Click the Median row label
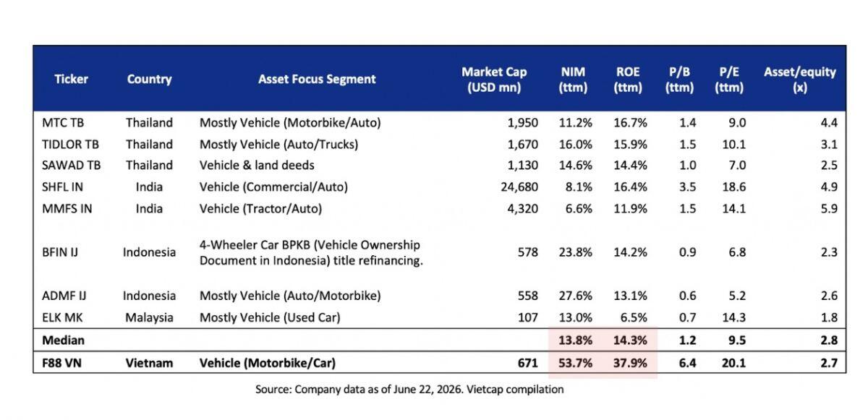This screenshot has height=420, width=868. pyautogui.click(x=63, y=340)
